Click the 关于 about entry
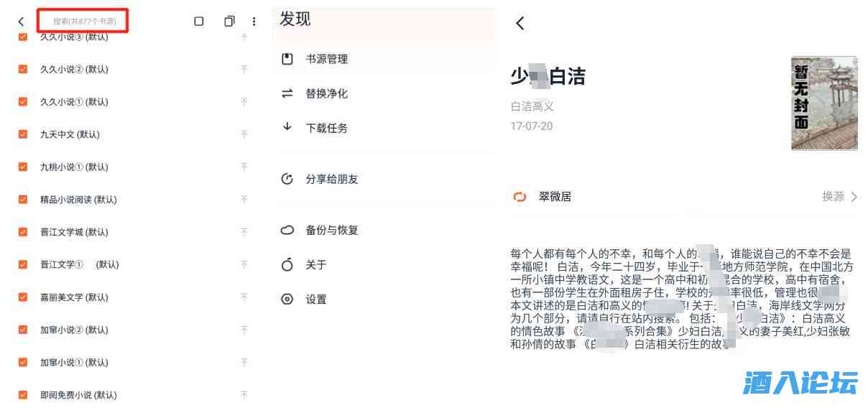 (x=315, y=265)
